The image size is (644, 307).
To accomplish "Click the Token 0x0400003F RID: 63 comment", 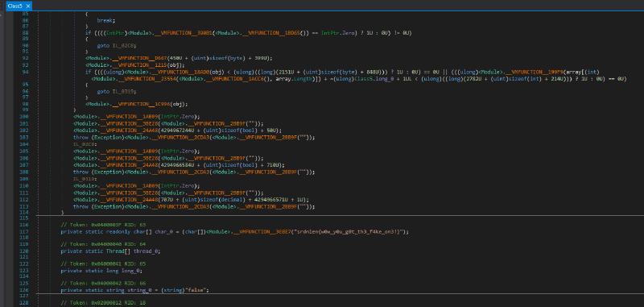I will [103, 225].
